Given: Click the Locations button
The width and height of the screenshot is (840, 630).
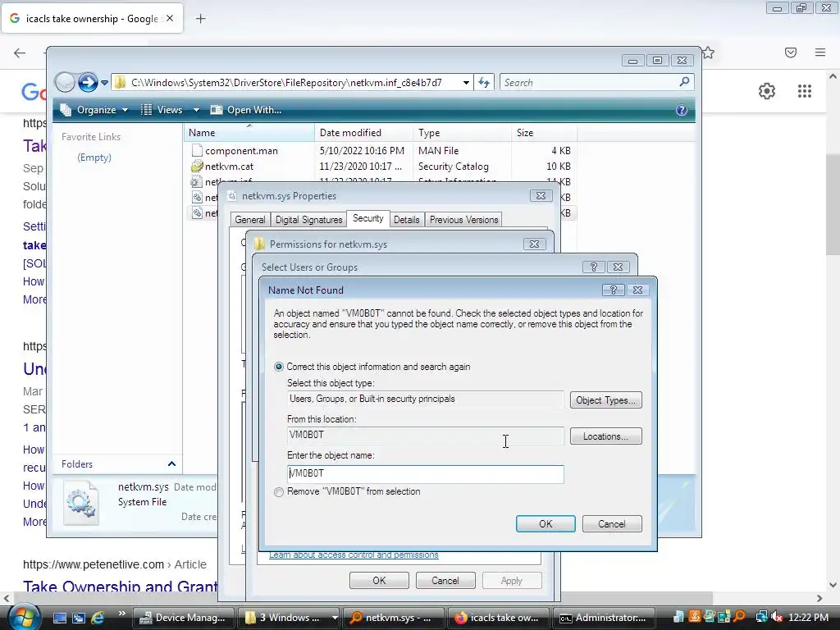Looking at the screenshot, I should tap(606, 436).
